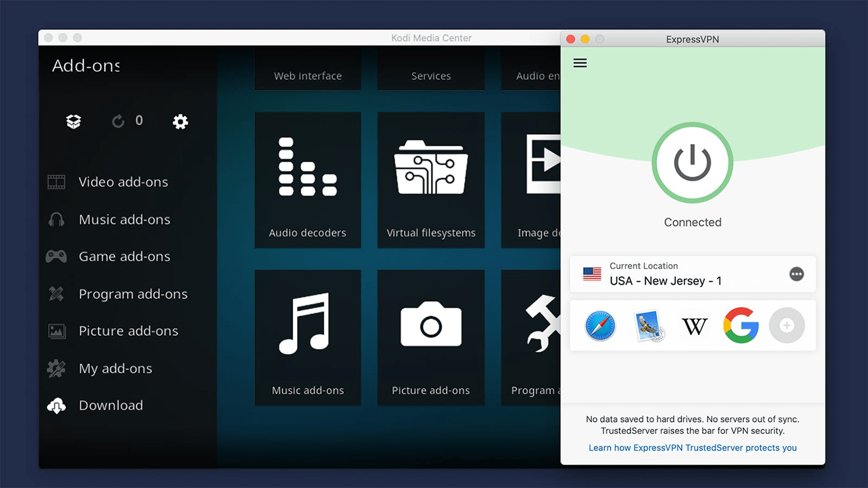
Task: Click the photo icon beside Picture add-ons
Action: (56, 331)
